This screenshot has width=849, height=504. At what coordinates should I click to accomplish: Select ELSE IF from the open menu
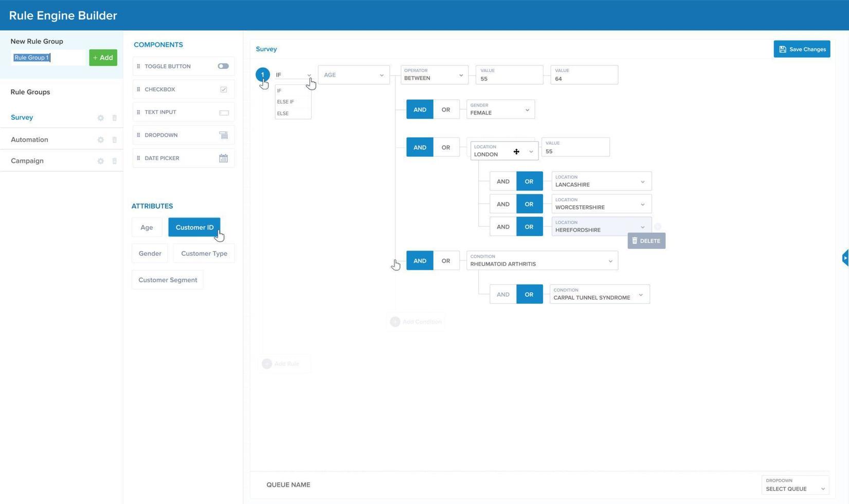pos(285,101)
